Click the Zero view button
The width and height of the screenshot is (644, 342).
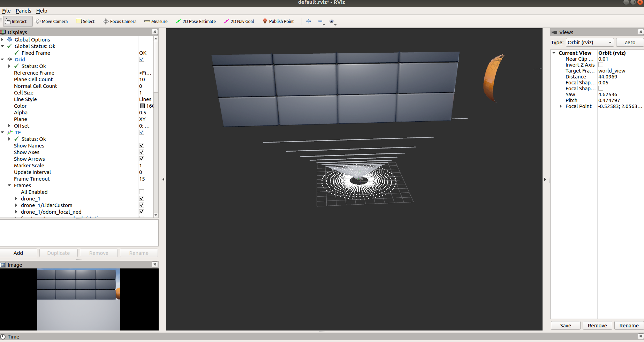pyautogui.click(x=629, y=42)
